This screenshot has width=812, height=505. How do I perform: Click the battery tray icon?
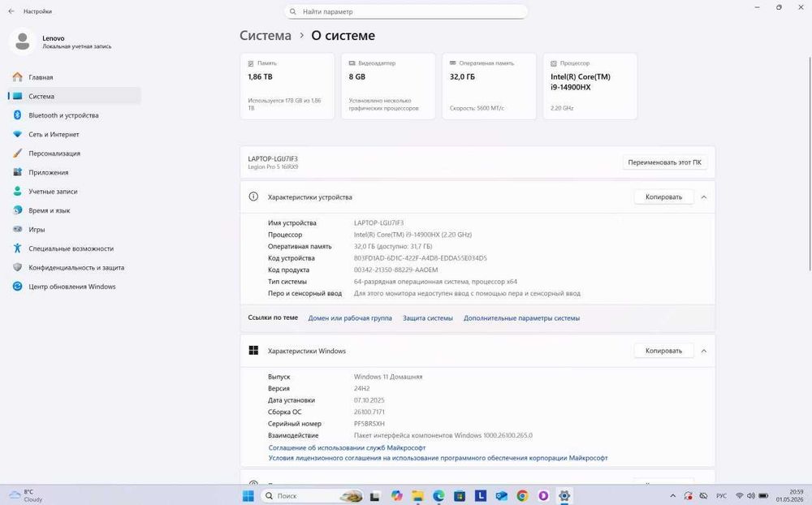click(762, 496)
